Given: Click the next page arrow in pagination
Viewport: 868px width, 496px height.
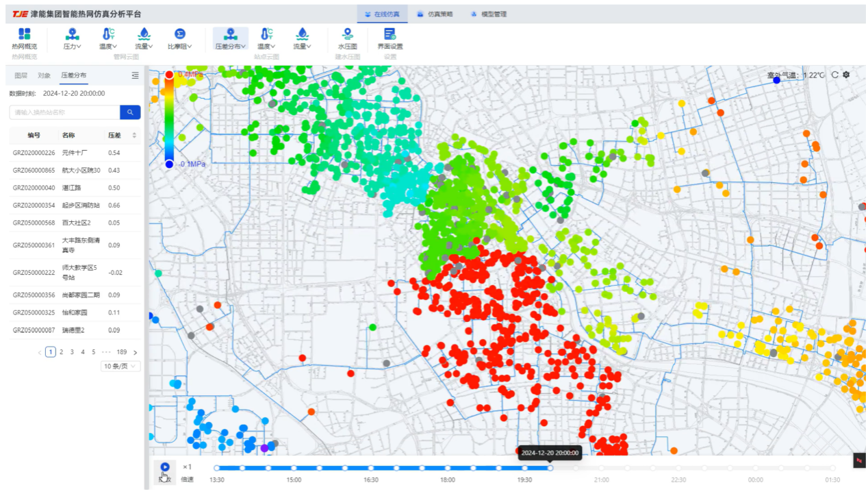Looking at the screenshot, I should [135, 352].
